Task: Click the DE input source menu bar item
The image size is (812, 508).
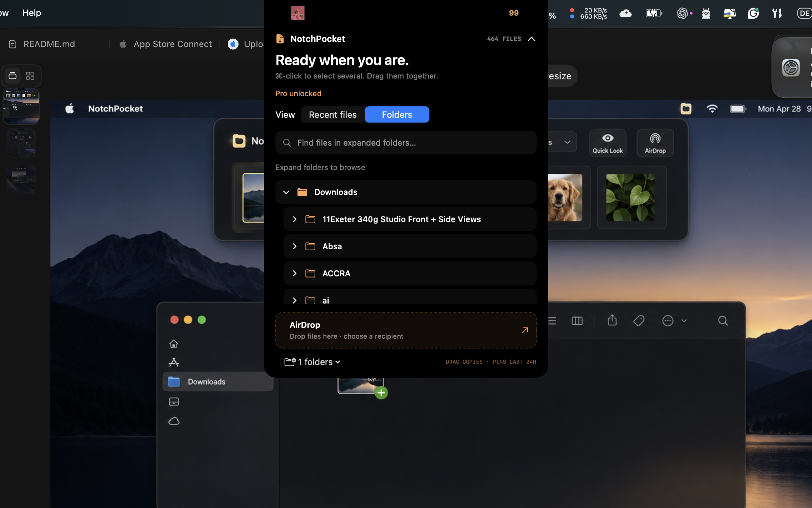Action: tap(804, 13)
